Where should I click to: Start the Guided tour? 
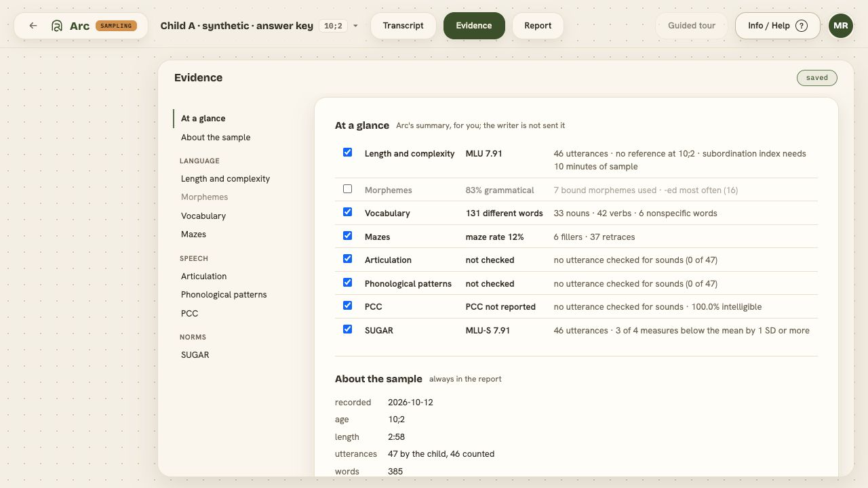coord(692,26)
